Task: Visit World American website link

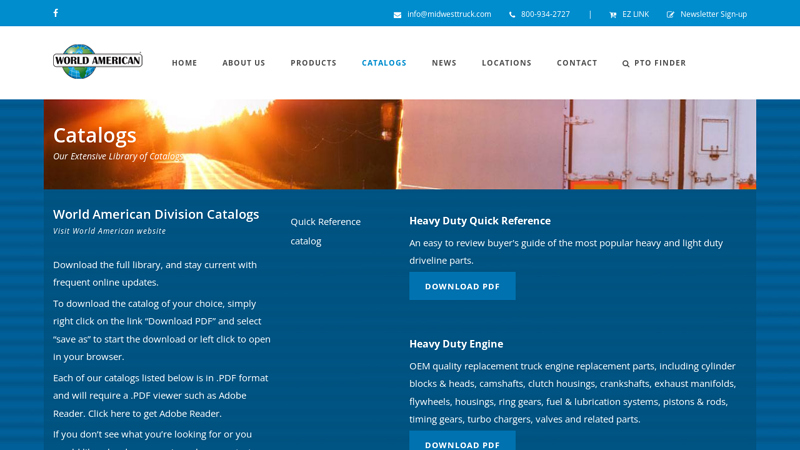Action: 109,231
